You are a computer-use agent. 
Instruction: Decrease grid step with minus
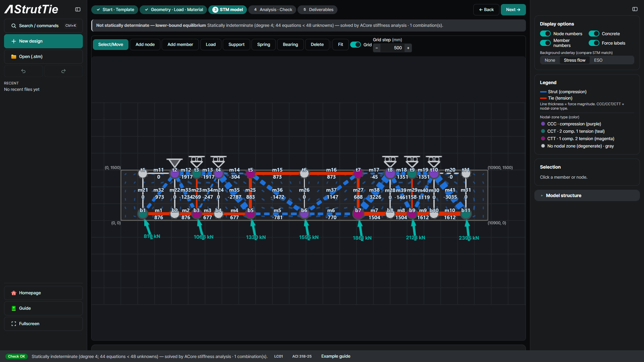(377, 48)
